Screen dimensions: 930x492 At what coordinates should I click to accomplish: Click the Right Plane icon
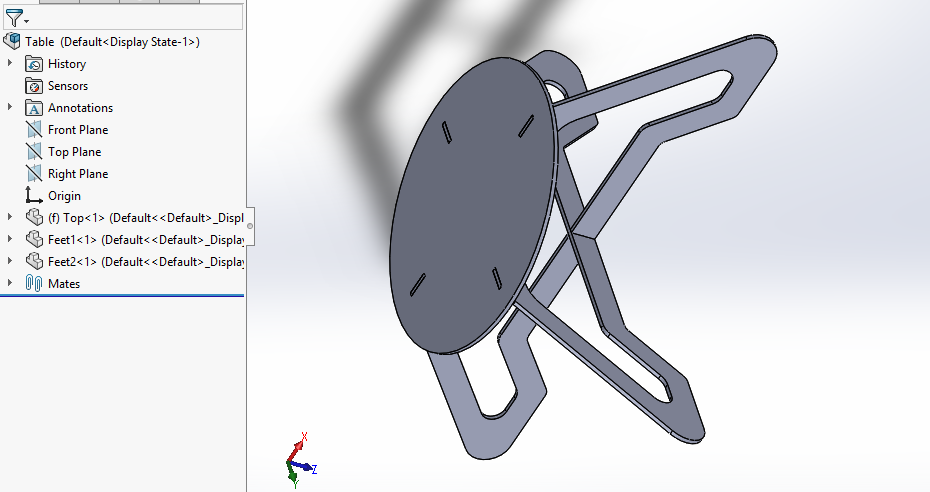pos(34,173)
